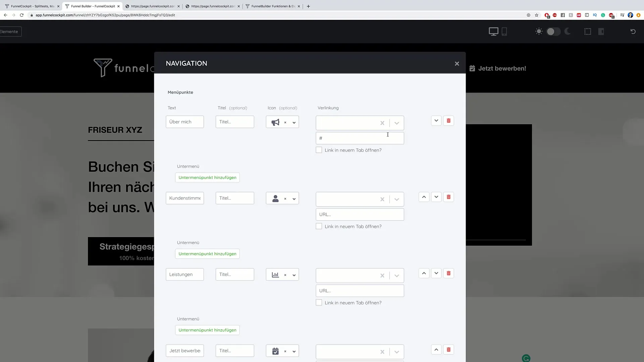The height and width of the screenshot is (362, 644).
Task: Open icon dropdown for Leistungen
Action: point(294,275)
